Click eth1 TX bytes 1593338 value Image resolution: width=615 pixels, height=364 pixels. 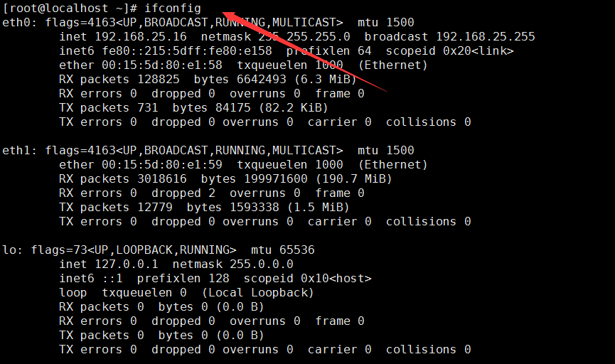tap(254, 207)
